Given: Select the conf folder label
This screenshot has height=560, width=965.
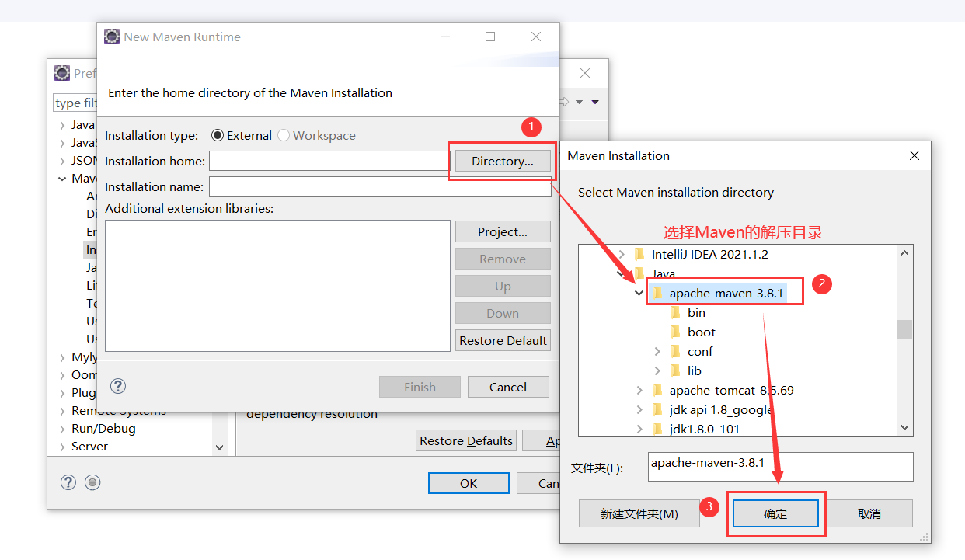Looking at the screenshot, I should 700,351.
